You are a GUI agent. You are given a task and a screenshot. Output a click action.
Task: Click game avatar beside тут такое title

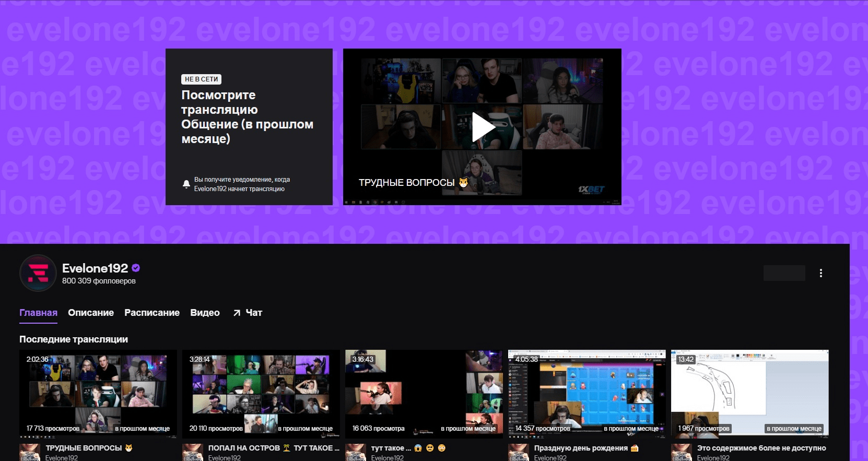point(356,452)
